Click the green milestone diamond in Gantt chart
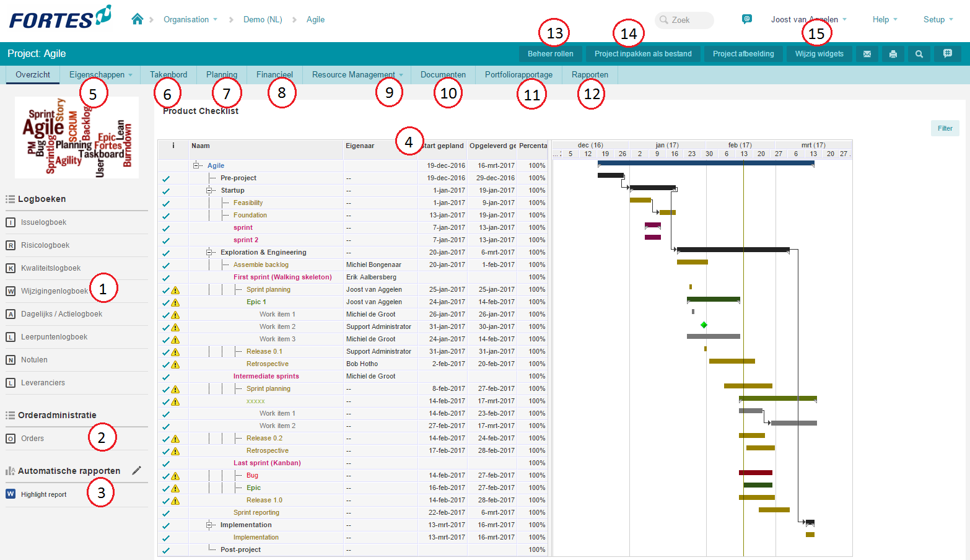970x560 pixels. click(704, 325)
